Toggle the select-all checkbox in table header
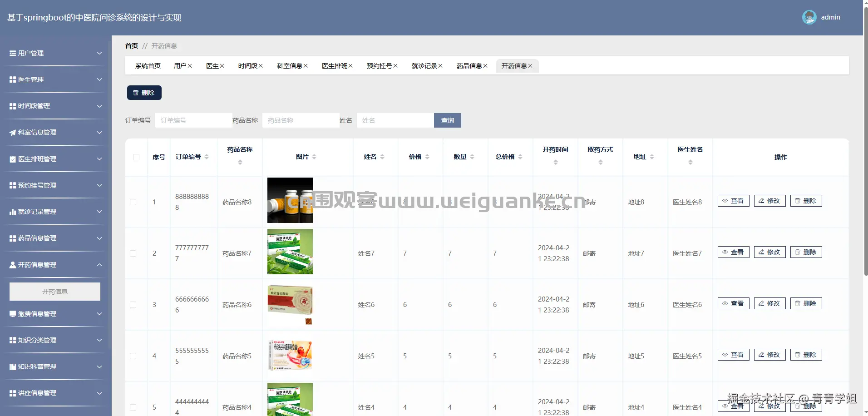 [x=136, y=157]
